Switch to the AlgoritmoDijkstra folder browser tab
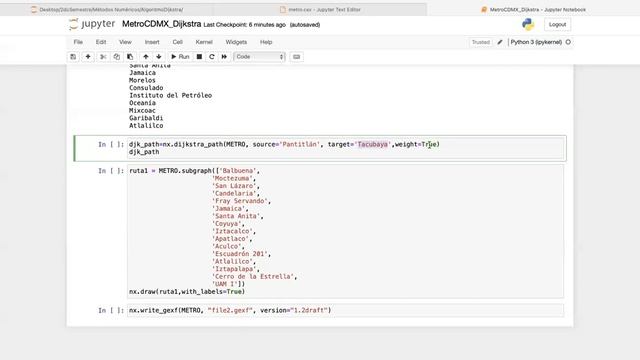The width and height of the screenshot is (640, 360). (107, 9)
